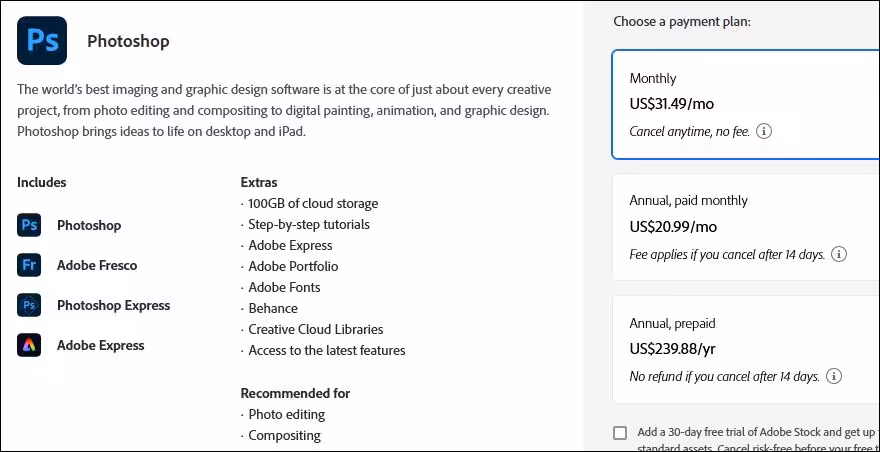Open info icon for Cancel anytime
Screen dimensions: 880x452
tap(764, 131)
